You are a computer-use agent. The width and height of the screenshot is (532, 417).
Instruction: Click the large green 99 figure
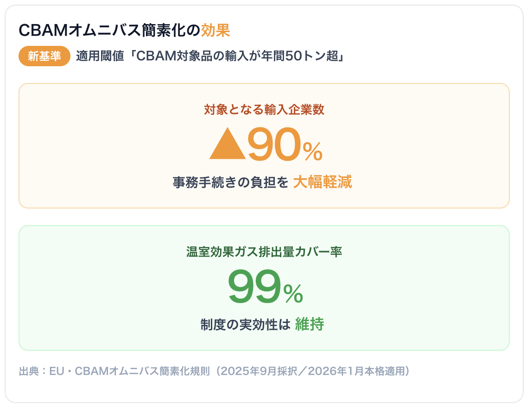point(255,286)
